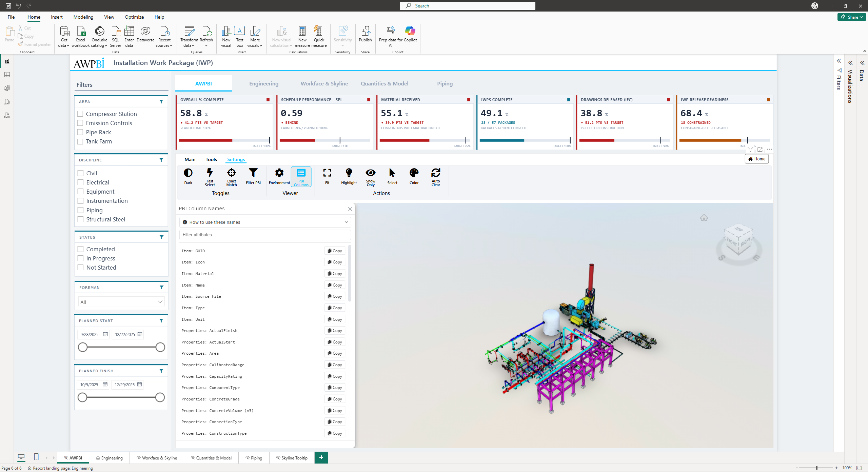
Task: Expand the Visualizations pane chevron
Action: (850, 63)
